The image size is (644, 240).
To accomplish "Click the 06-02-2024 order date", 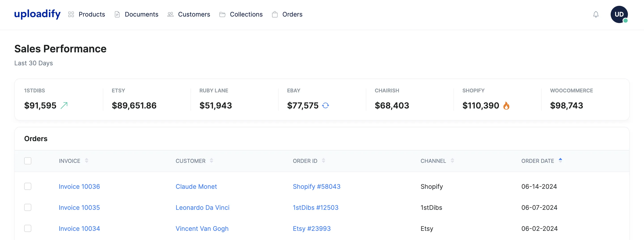I will pyautogui.click(x=539, y=229).
